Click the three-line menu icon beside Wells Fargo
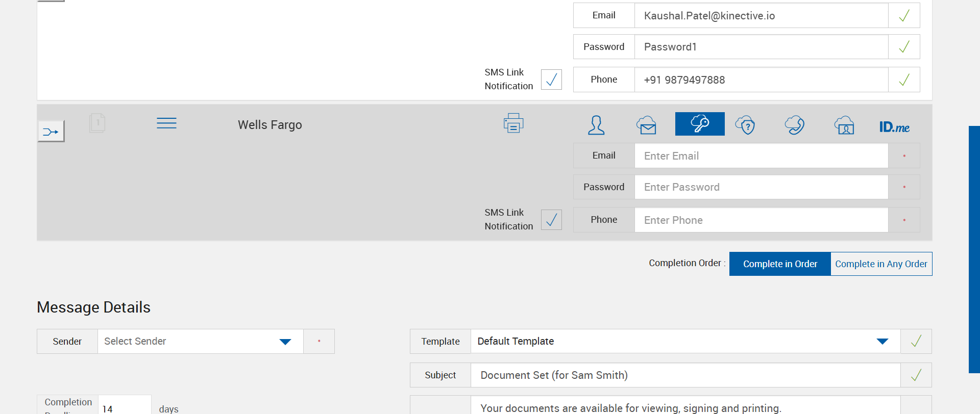980x414 pixels. 166,123
